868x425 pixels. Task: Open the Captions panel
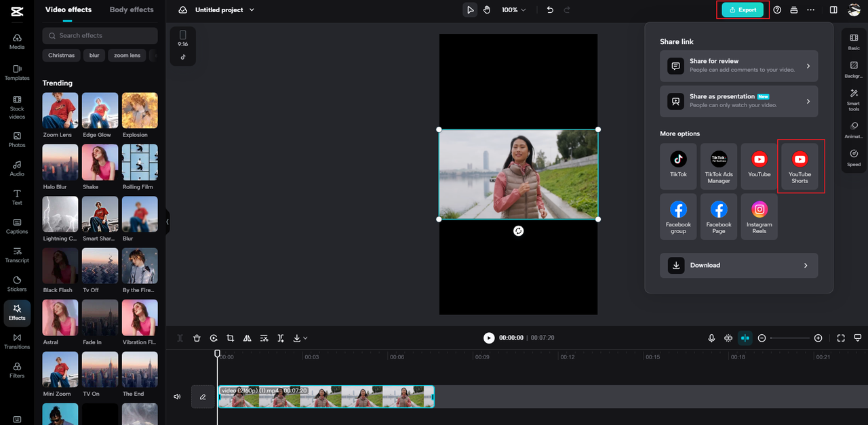[16, 226]
